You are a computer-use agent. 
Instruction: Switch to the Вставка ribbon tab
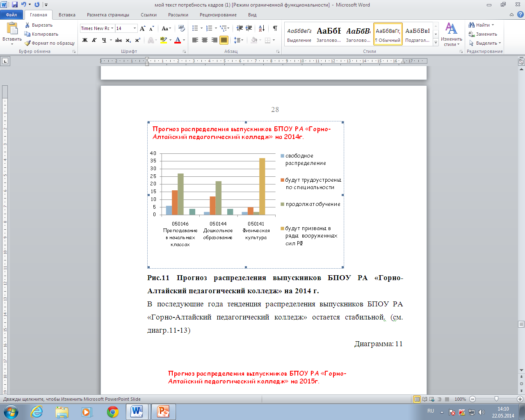67,15
